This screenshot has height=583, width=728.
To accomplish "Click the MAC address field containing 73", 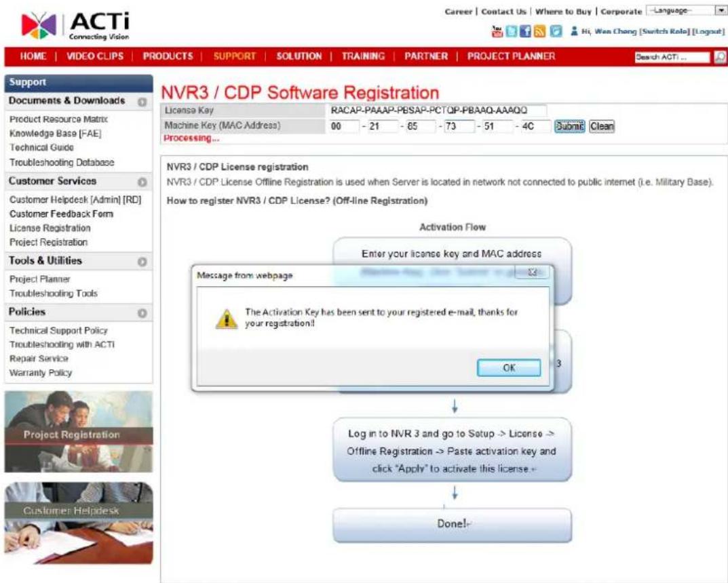I will 459,126.
